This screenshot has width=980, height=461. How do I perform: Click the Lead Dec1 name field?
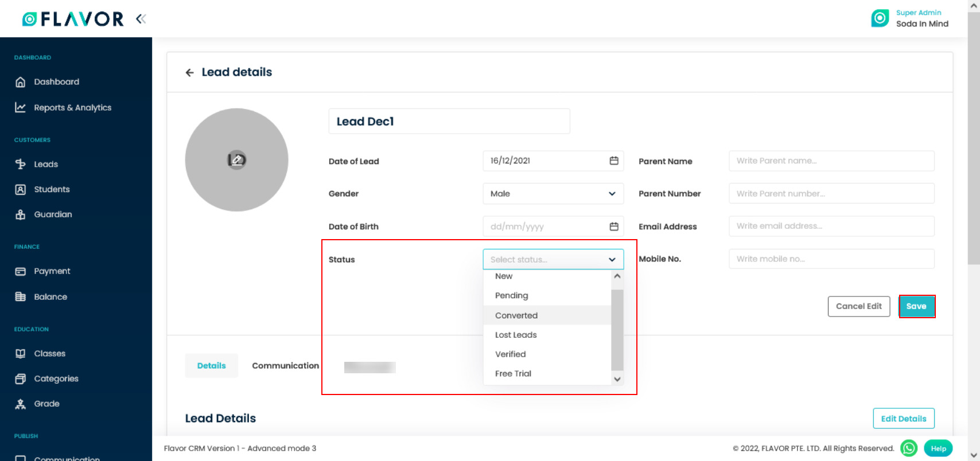tap(449, 122)
